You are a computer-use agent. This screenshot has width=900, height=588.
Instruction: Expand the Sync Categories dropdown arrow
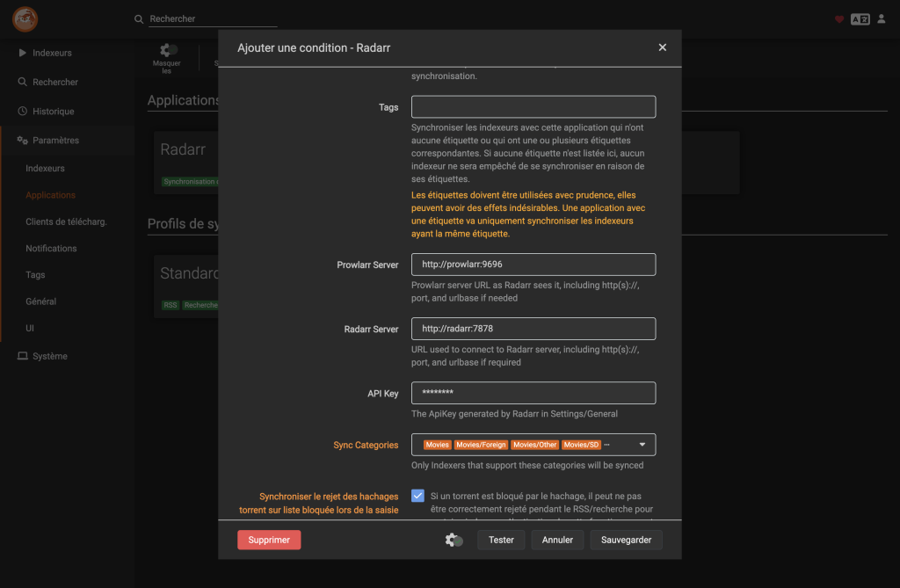pos(642,445)
